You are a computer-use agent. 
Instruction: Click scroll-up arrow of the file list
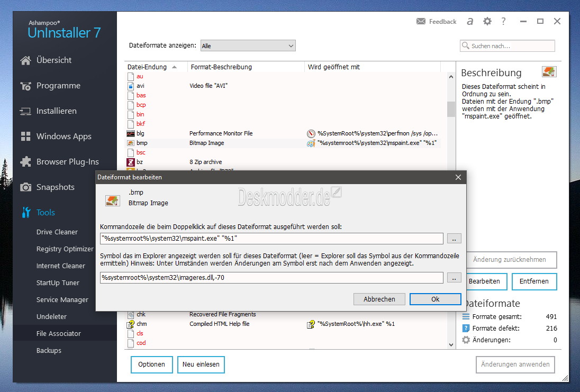(451, 77)
